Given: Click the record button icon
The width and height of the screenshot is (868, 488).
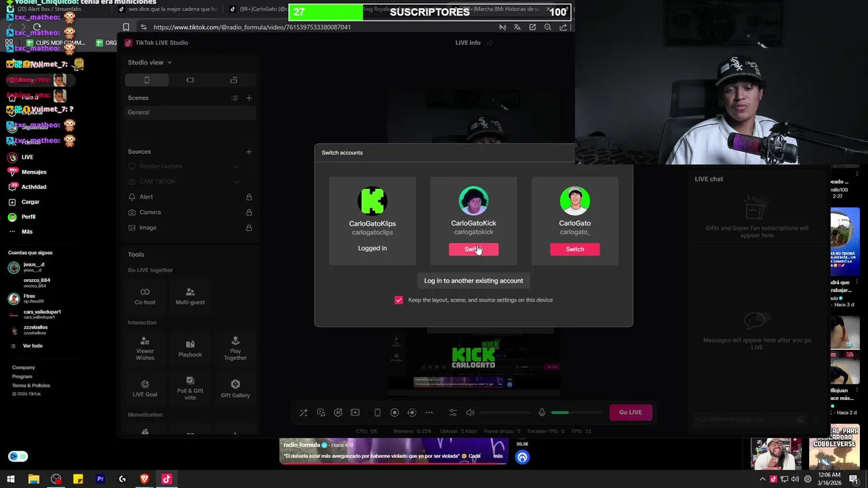Looking at the screenshot, I should [x=394, y=412].
